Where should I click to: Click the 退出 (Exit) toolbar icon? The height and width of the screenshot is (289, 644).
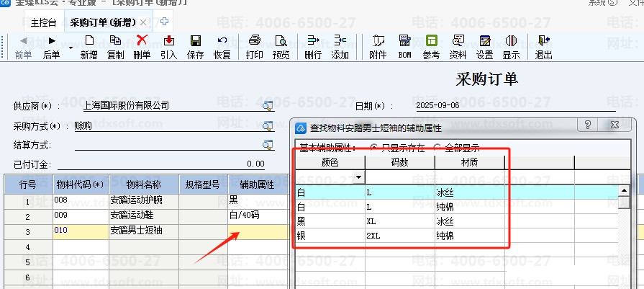click(543, 46)
